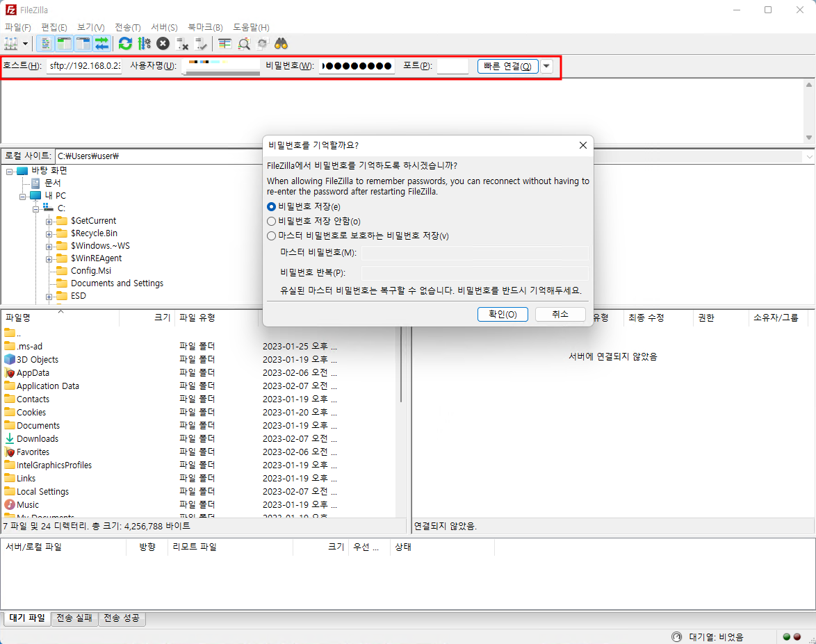Image resolution: width=816 pixels, height=644 pixels.
Task: Switch to the 대기 파일 tab
Action: pos(27,618)
